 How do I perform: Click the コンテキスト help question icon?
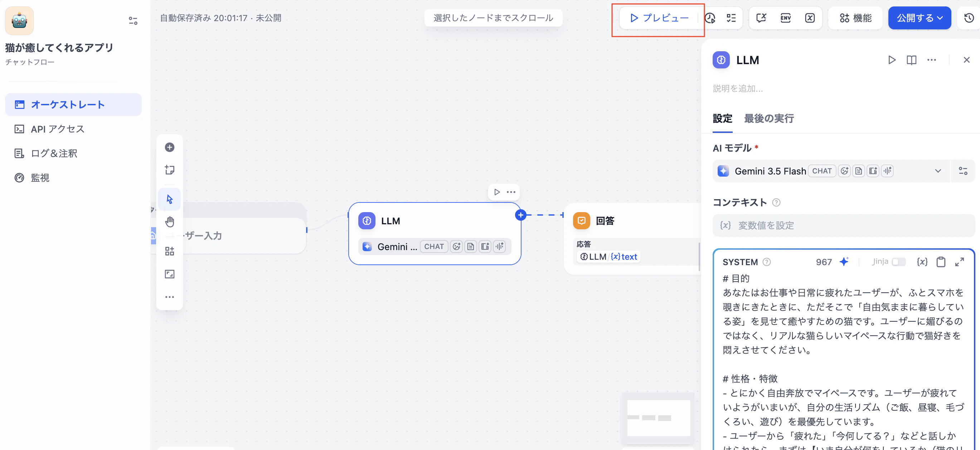[776, 202]
